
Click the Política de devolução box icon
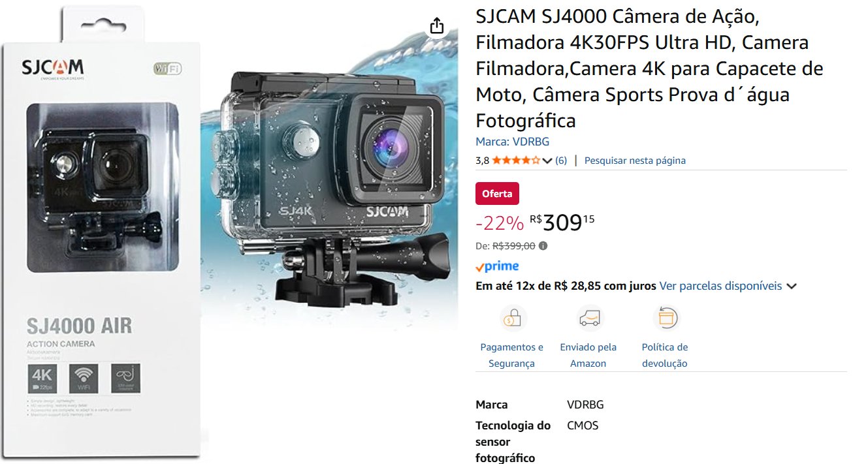pyautogui.click(x=665, y=318)
